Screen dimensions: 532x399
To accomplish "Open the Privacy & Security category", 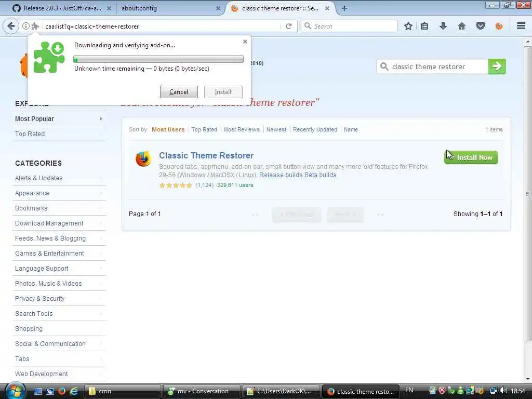I will coord(59,299).
